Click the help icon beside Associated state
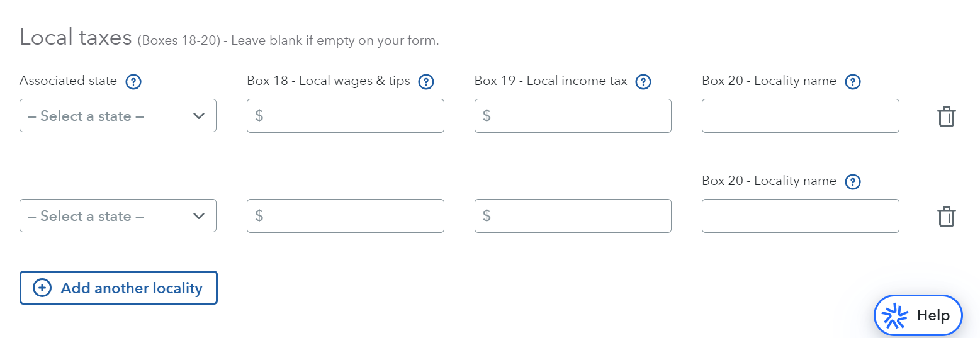The image size is (980, 338). [x=133, y=82]
